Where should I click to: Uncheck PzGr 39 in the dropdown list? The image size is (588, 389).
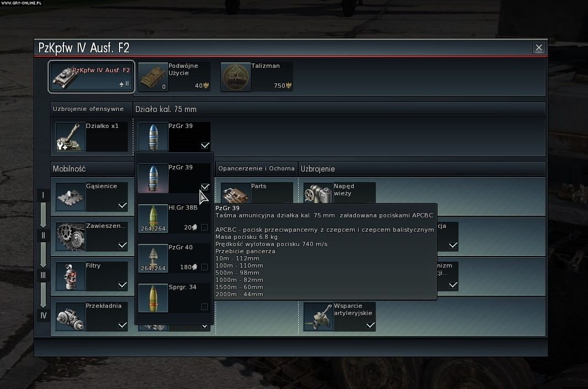pyautogui.click(x=205, y=187)
